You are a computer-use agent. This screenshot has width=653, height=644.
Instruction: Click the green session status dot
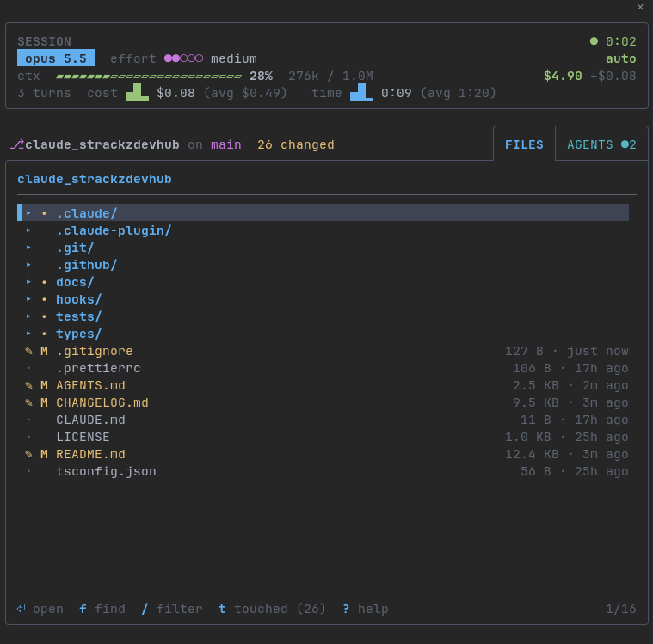pyautogui.click(x=594, y=40)
